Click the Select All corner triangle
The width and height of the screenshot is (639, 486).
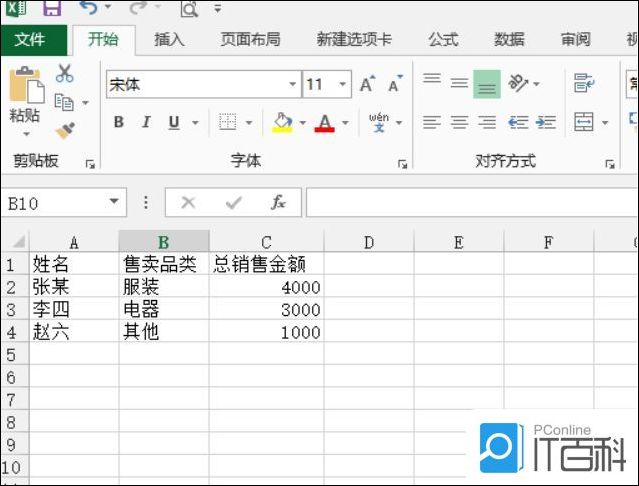pos(18,242)
